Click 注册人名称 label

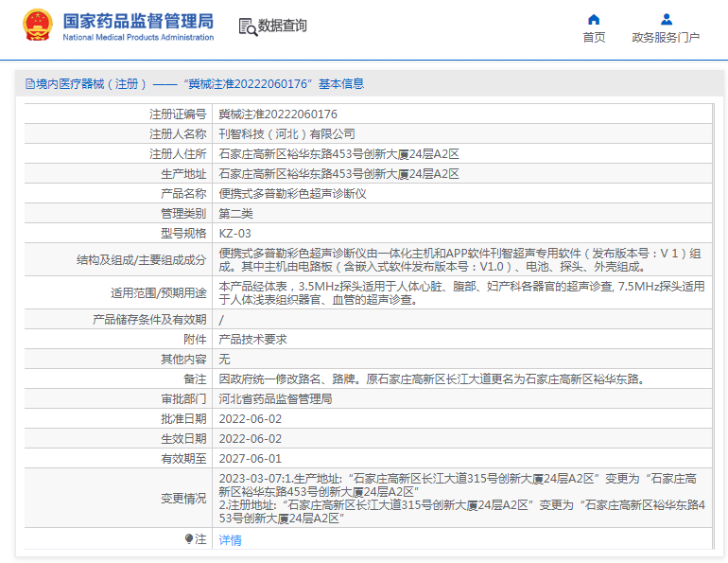[178, 134]
